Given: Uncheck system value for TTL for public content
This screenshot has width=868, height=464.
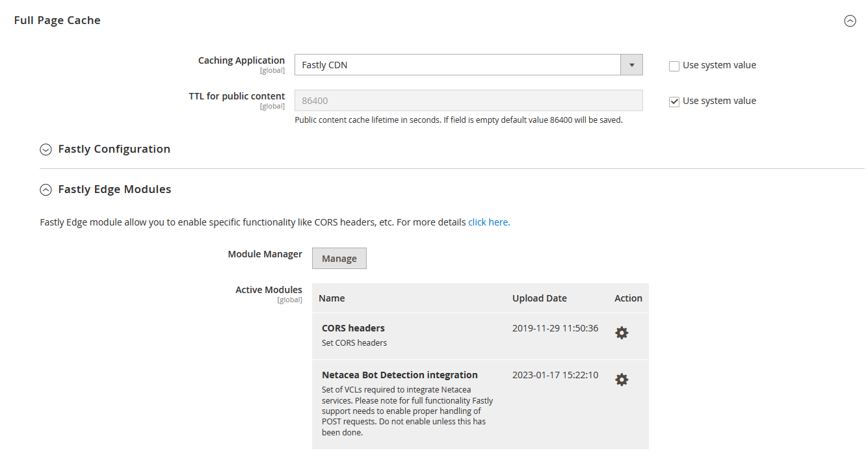Looking at the screenshot, I should [x=674, y=101].
